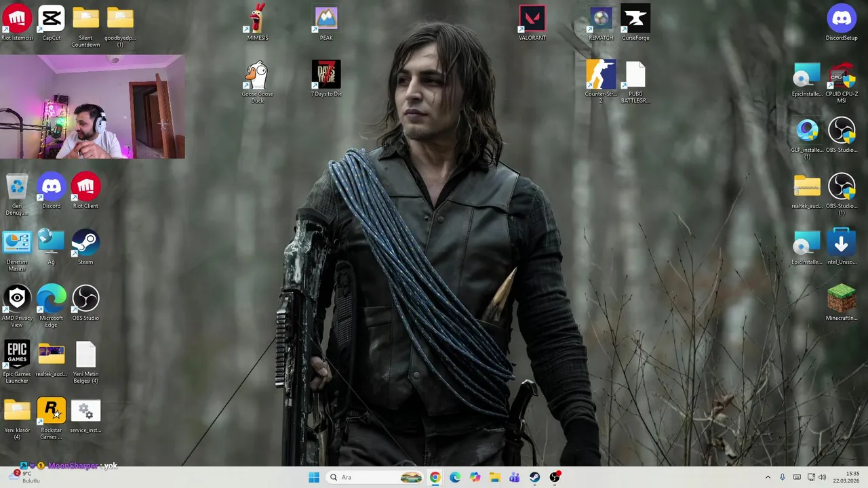Launch the PEAK game shortcut

click(x=326, y=24)
